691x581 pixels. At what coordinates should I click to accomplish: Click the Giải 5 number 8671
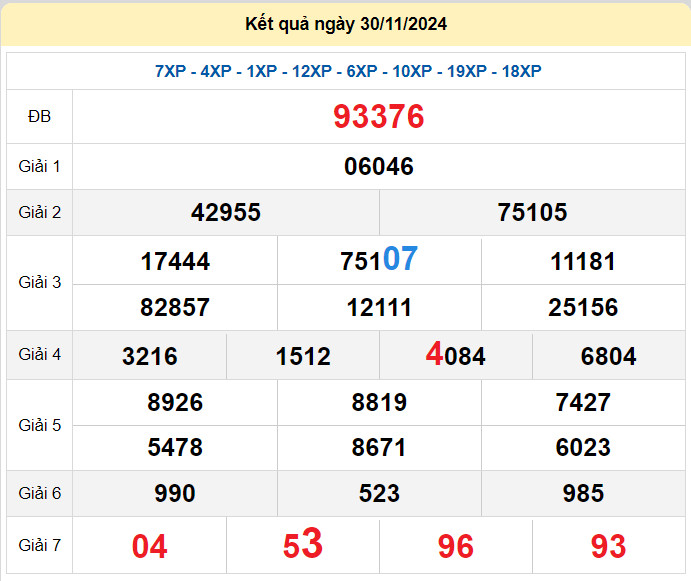pyautogui.click(x=379, y=447)
